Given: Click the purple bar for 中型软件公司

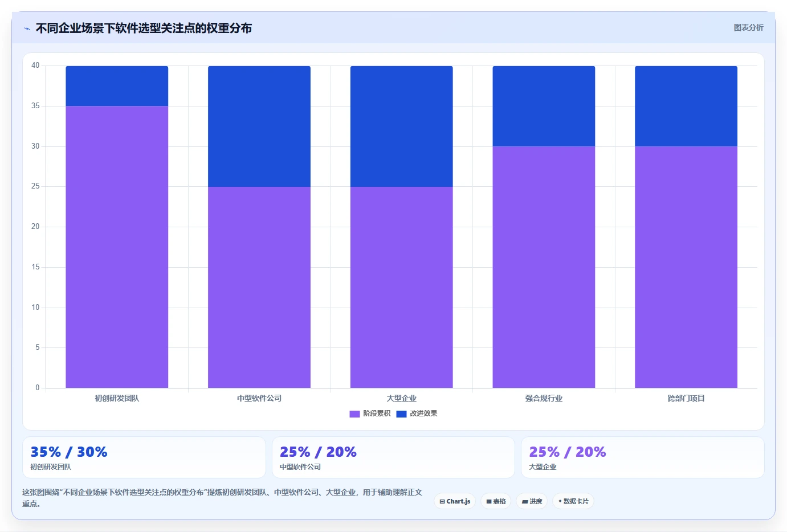Looking at the screenshot, I should click(259, 287).
